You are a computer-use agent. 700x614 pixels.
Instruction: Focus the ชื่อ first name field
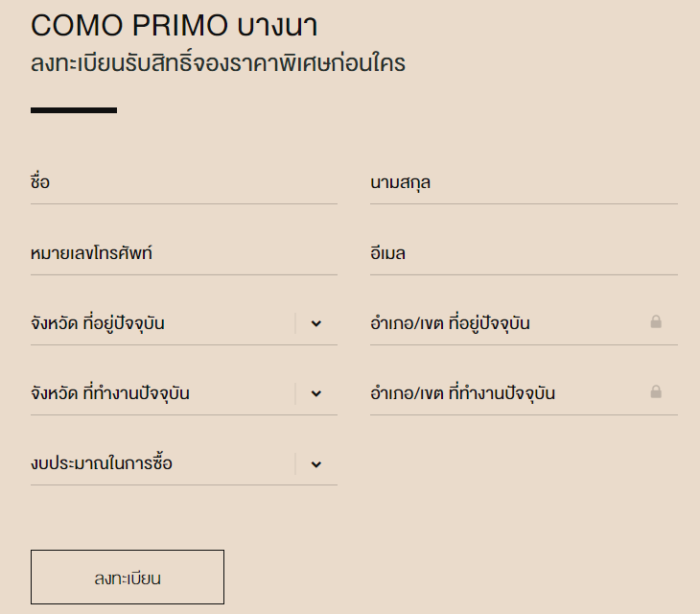coord(183,182)
